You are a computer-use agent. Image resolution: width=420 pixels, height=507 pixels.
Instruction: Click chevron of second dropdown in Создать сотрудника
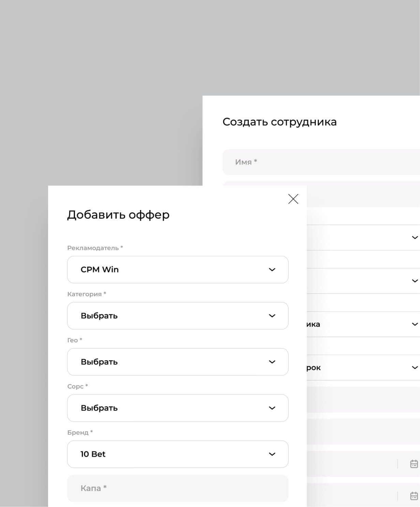(x=414, y=281)
